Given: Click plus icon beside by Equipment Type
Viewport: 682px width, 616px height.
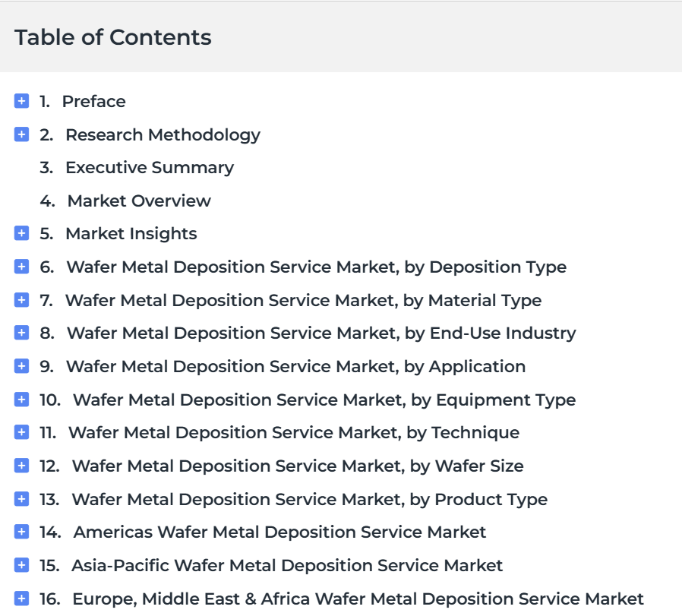Looking at the screenshot, I should (x=21, y=400).
